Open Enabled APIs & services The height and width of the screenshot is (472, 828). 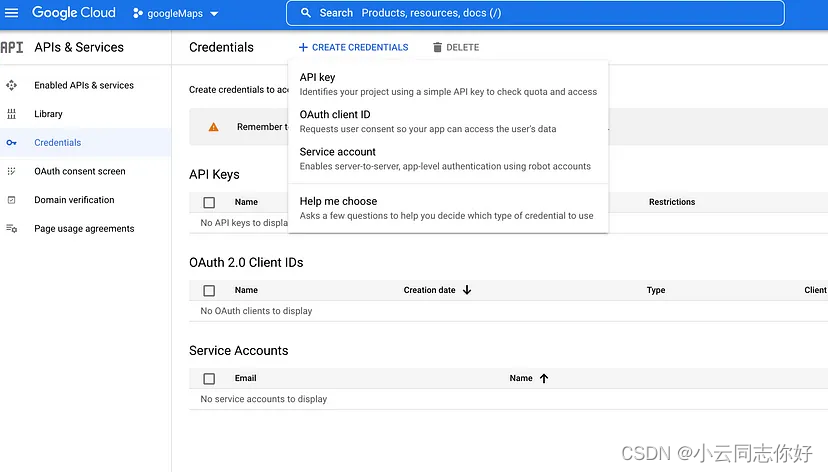pyautogui.click(x=84, y=85)
